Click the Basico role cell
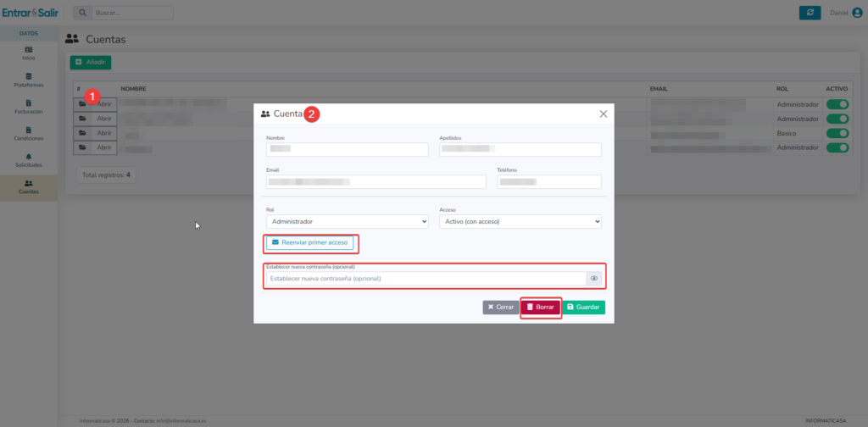868x427 pixels. (786, 133)
